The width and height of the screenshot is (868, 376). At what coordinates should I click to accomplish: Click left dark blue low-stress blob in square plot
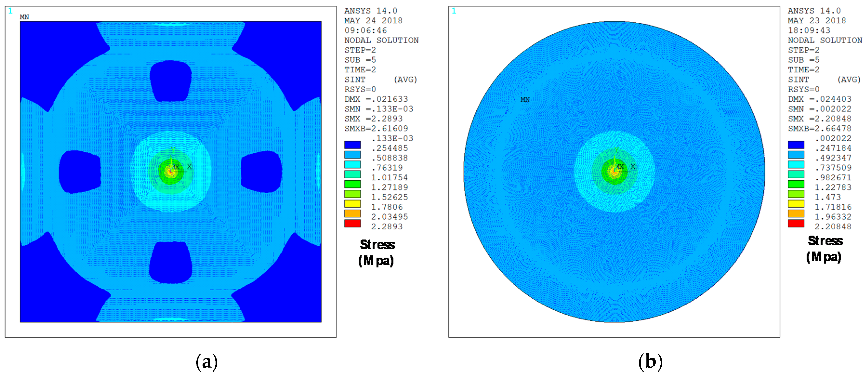click(x=79, y=172)
